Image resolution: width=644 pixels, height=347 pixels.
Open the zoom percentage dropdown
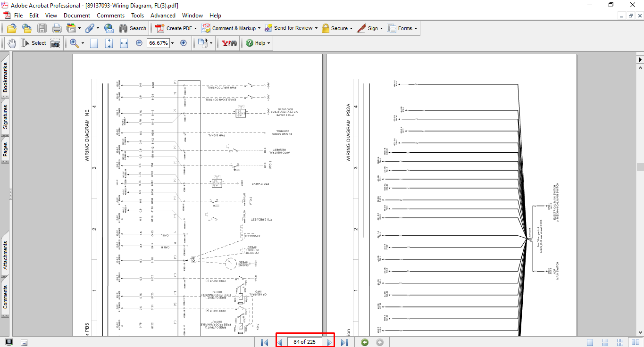click(x=172, y=43)
